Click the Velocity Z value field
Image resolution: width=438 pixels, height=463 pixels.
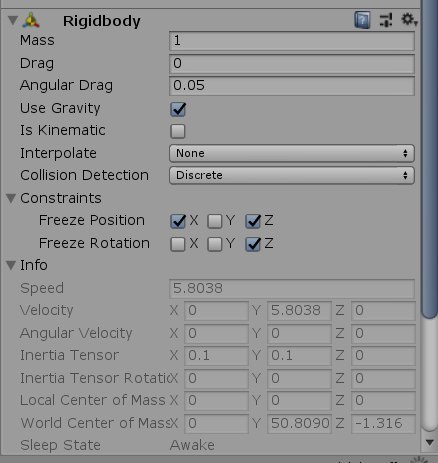[x=383, y=311]
